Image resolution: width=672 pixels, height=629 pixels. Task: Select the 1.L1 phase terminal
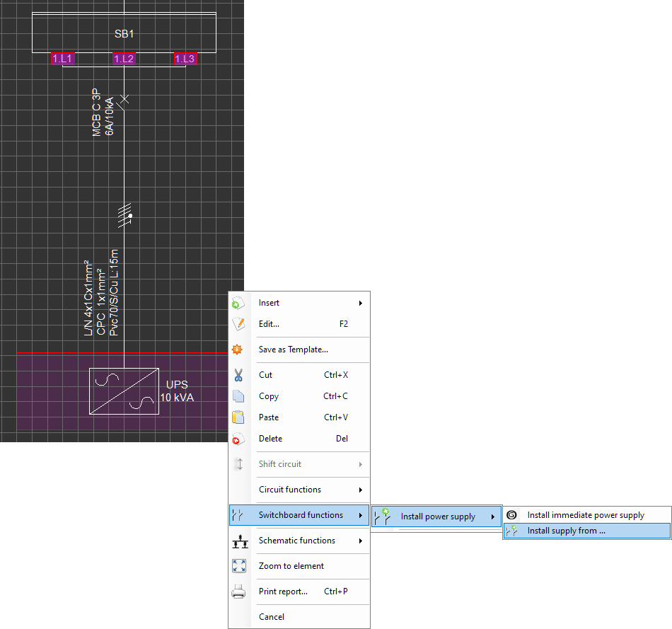tap(63, 59)
